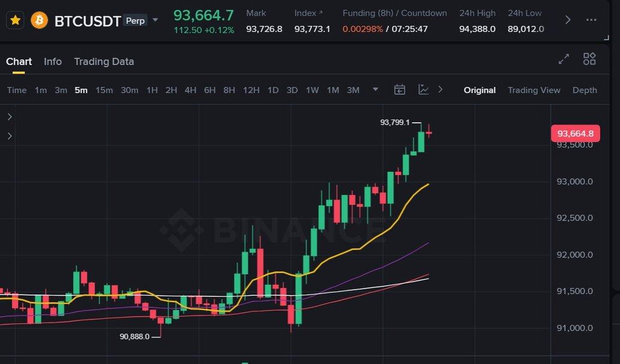Show the Depth chart view
This screenshot has height=364, width=620.
coord(585,90)
